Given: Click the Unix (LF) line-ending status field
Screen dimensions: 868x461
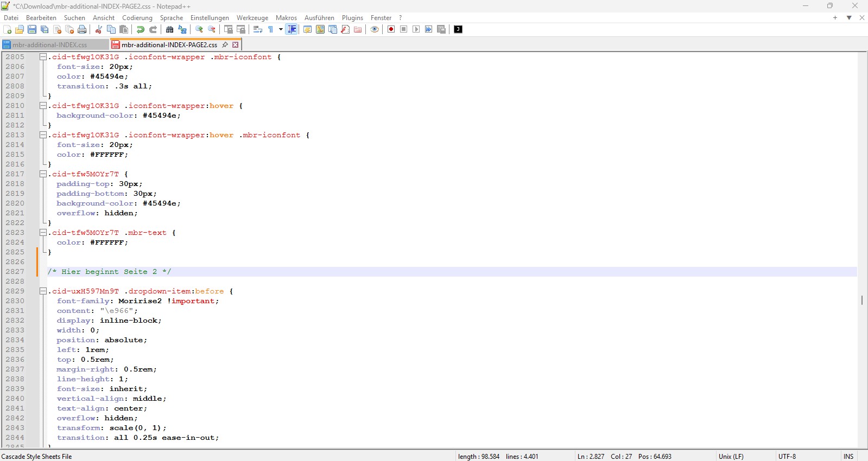Looking at the screenshot, I should point(731,457).
